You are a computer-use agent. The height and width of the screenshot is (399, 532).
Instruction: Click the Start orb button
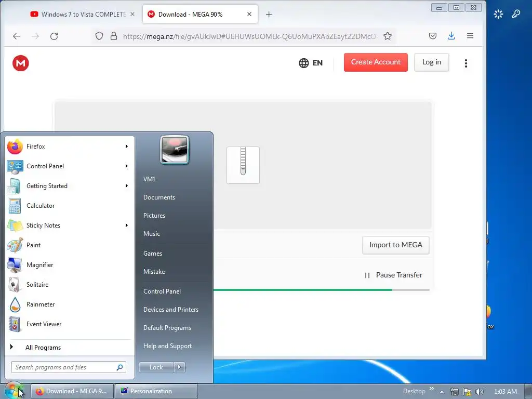(x=14, y=391)
